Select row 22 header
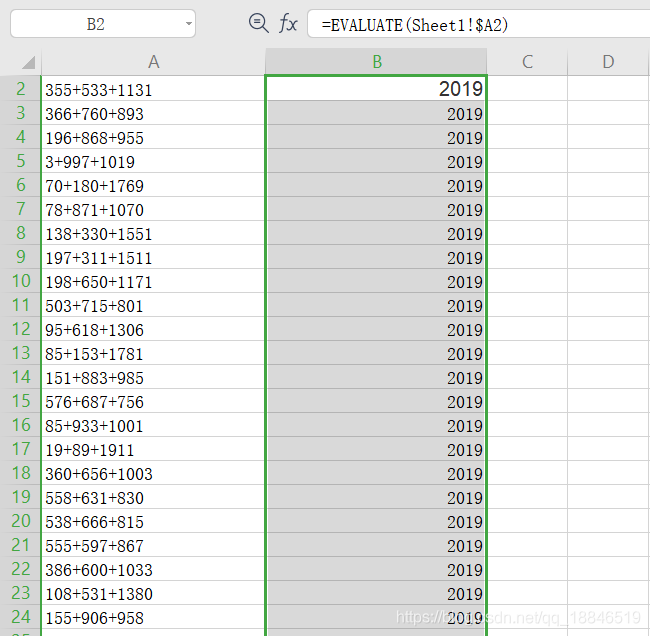 coord(21,569)
